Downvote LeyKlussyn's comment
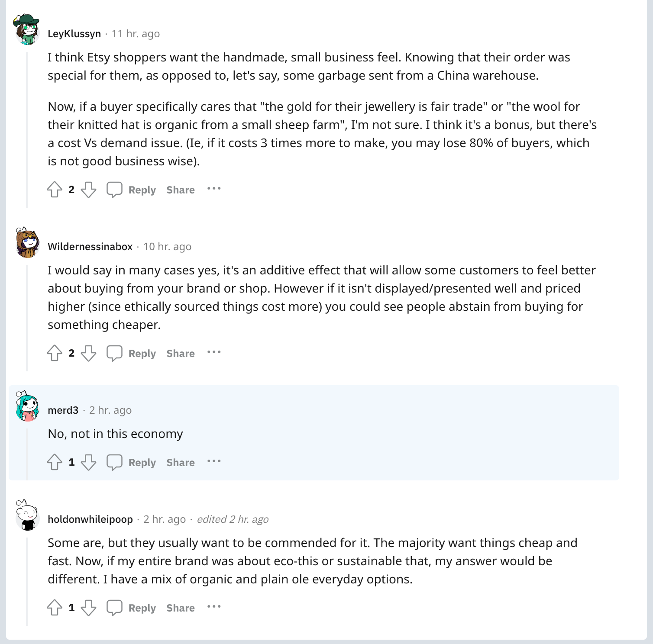653x644 pixels. 89,190
